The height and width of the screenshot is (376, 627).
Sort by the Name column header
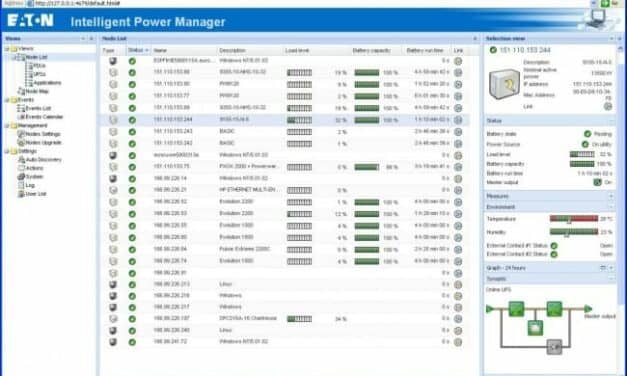point(160,50)
